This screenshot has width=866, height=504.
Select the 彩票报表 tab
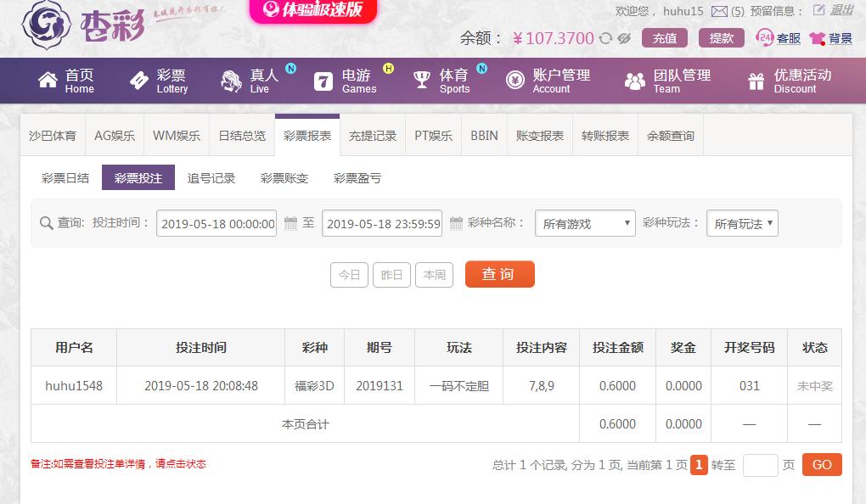(307, 135)
